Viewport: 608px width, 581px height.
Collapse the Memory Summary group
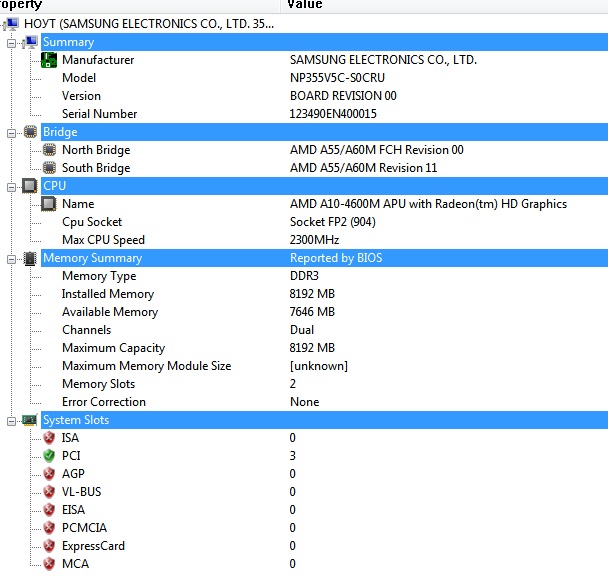(12, 258)
